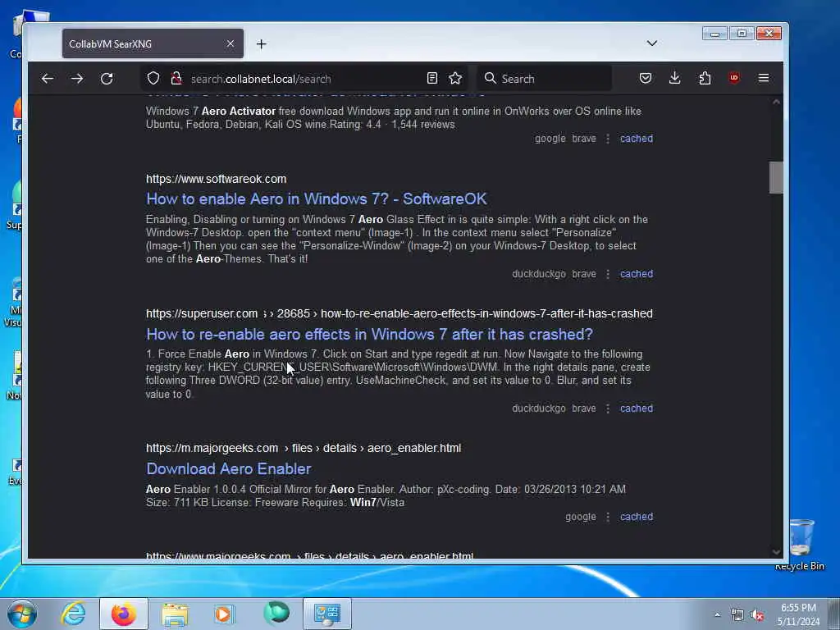Open the network tray icon
Viewport: 840px width, 630px height.
point(737,615)
